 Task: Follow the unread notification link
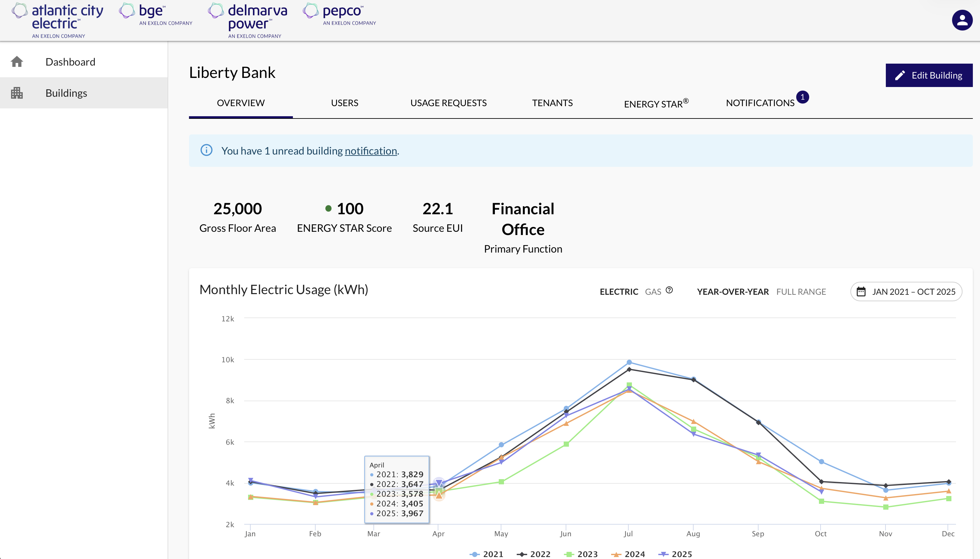click(371, 151)
